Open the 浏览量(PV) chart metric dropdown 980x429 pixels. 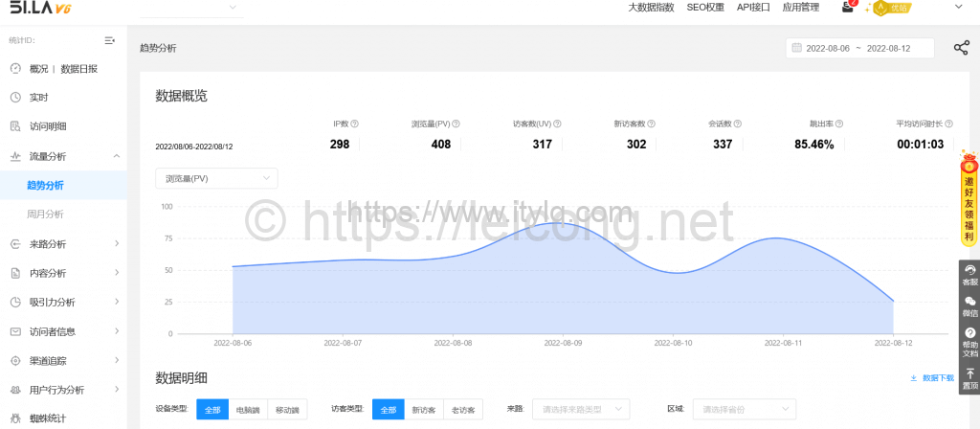tap(216, 178)
